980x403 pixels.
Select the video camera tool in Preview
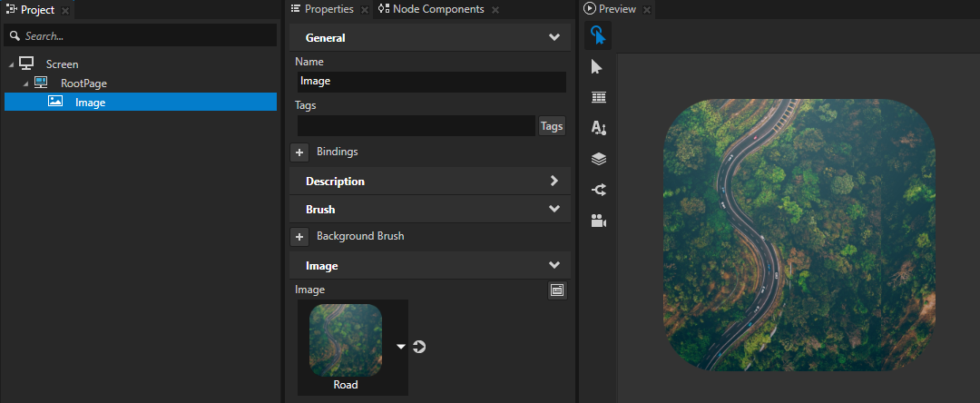coord(598,221)
